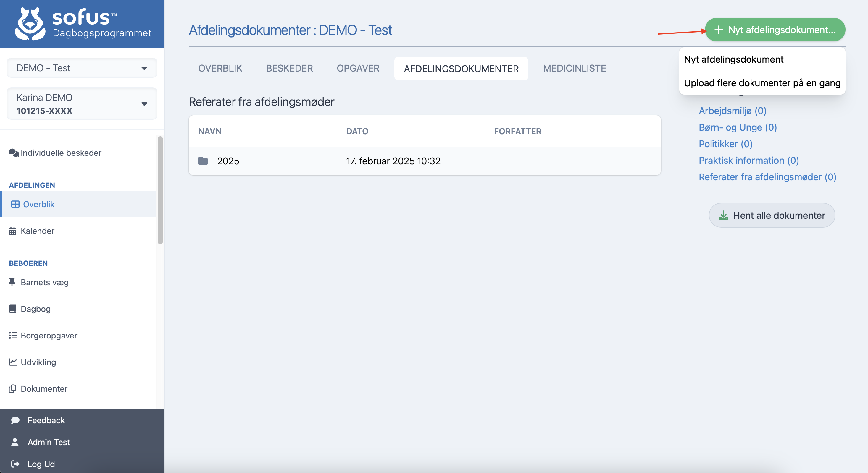Open the DEMO - Test department dropdown

(x=82, y=68)
